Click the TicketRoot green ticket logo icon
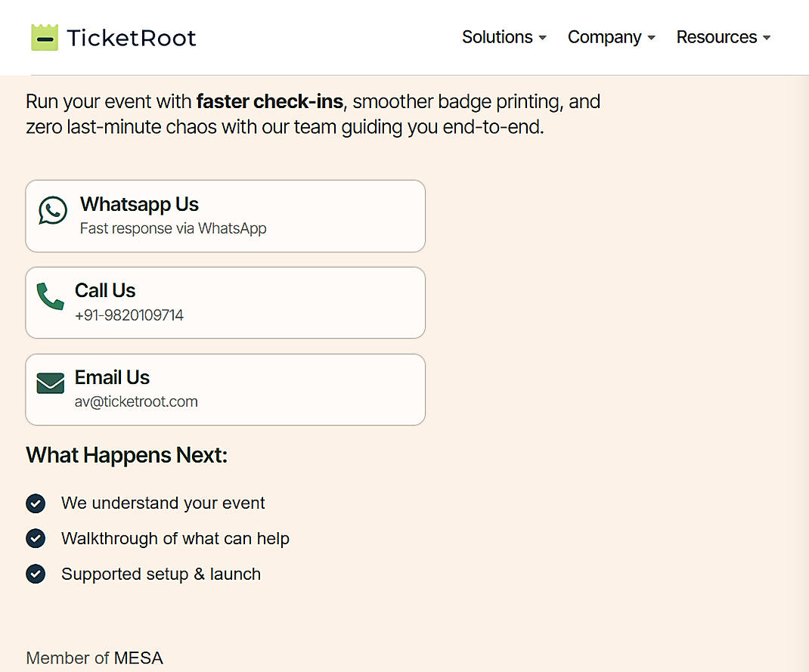 (x=45, y=37)
